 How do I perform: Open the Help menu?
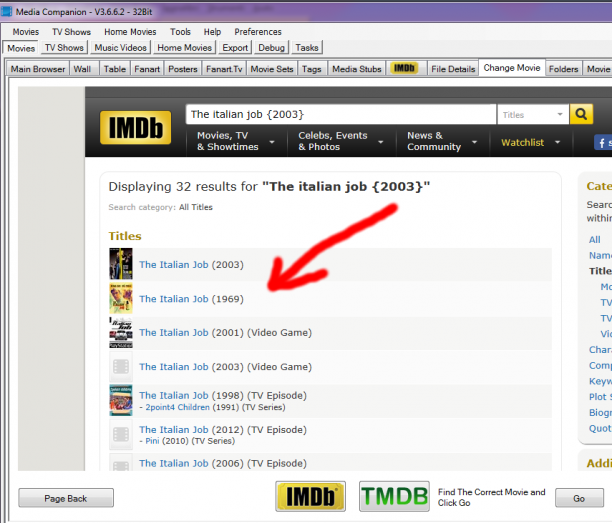point(212,32)
